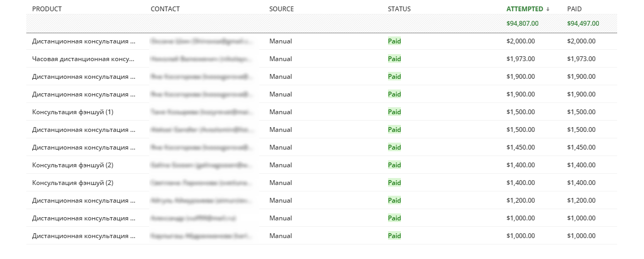Click the $94,807.00 attempted total
This screenshot has height=259, width=644.
pos(522,24)
